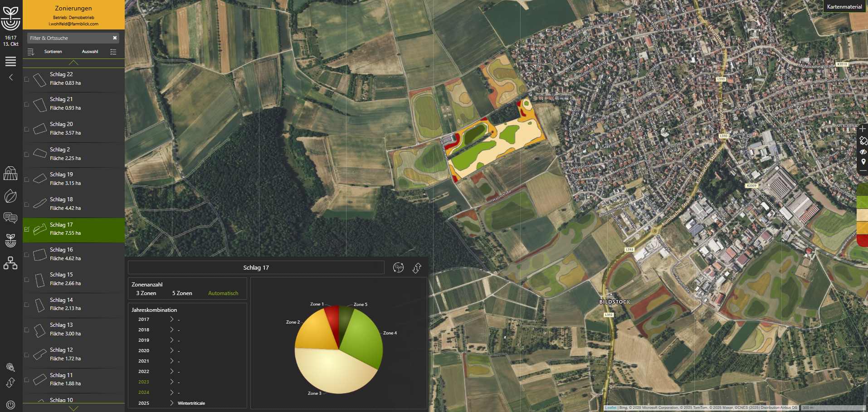Image resolution: width=868 pixels, height=412 pixels.
Task: Click the plant cycle icon beside Schlag 17
Action: 398,268
